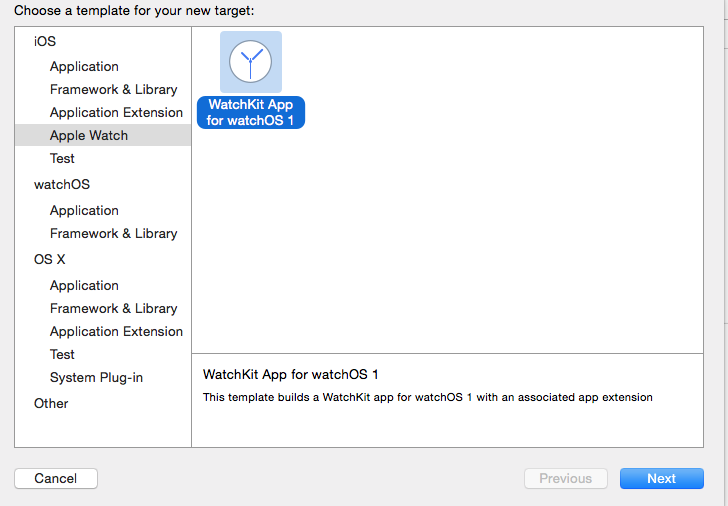728x506 pixels.
Task: Open iOS Application Extension templates
Action: [116, 112]
